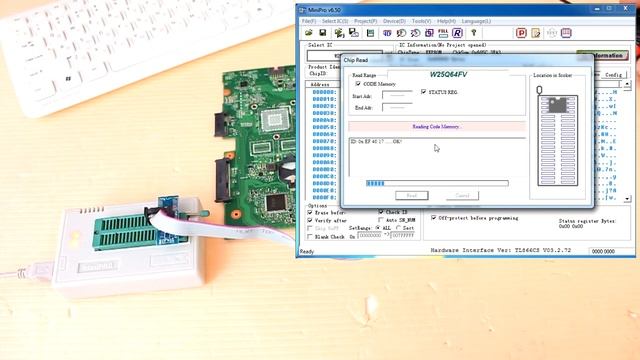Screen dimensions: 640x360
Task: Toggle the CODE Memory checkbox
Action: [x=358, y=84]
